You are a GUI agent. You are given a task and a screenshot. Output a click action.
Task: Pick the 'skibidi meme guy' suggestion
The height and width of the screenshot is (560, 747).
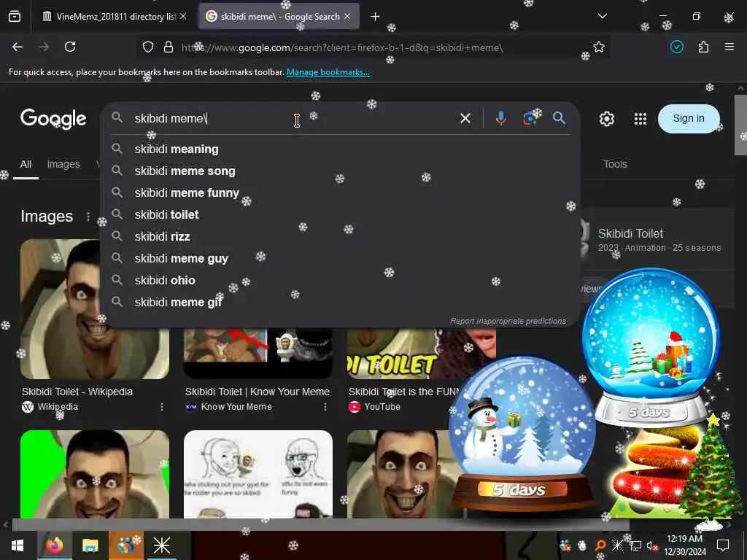(340, 259)
